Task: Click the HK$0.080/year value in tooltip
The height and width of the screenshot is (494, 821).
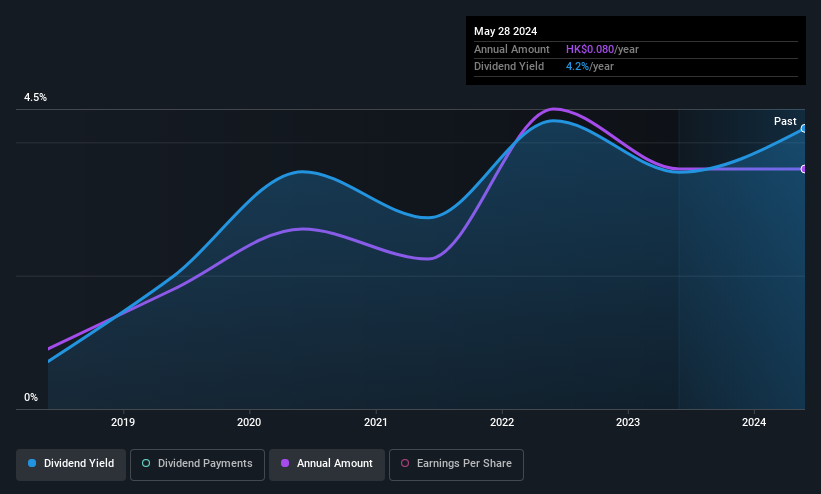Action: (x=602, y=49)
